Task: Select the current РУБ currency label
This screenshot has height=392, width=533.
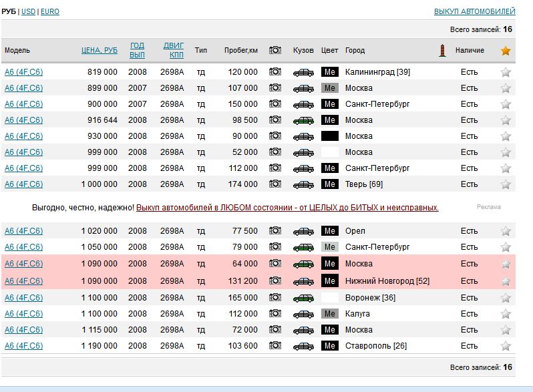Action: 9,11
